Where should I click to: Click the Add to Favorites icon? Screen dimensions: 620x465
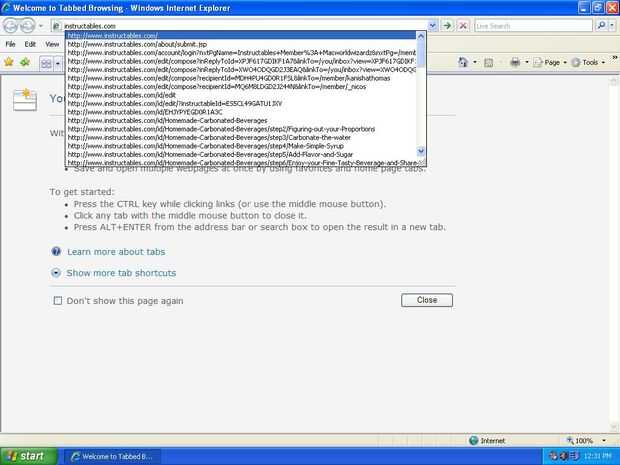pos(25,62)
